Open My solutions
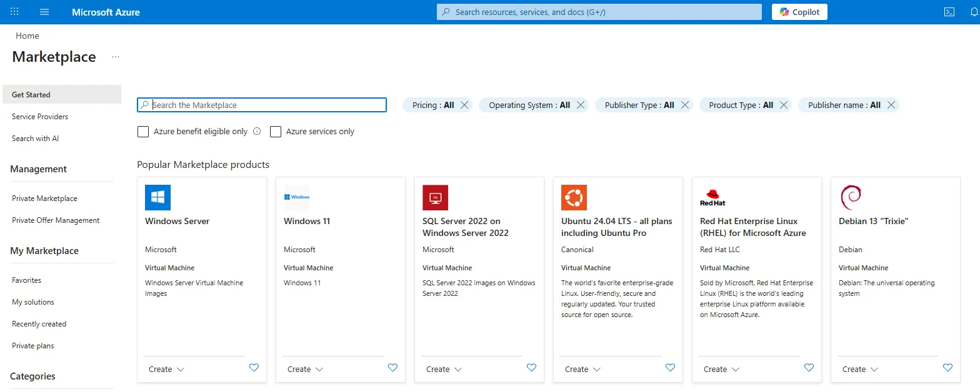Viewport: 980px width, 392px height. (x=33, y=301)
